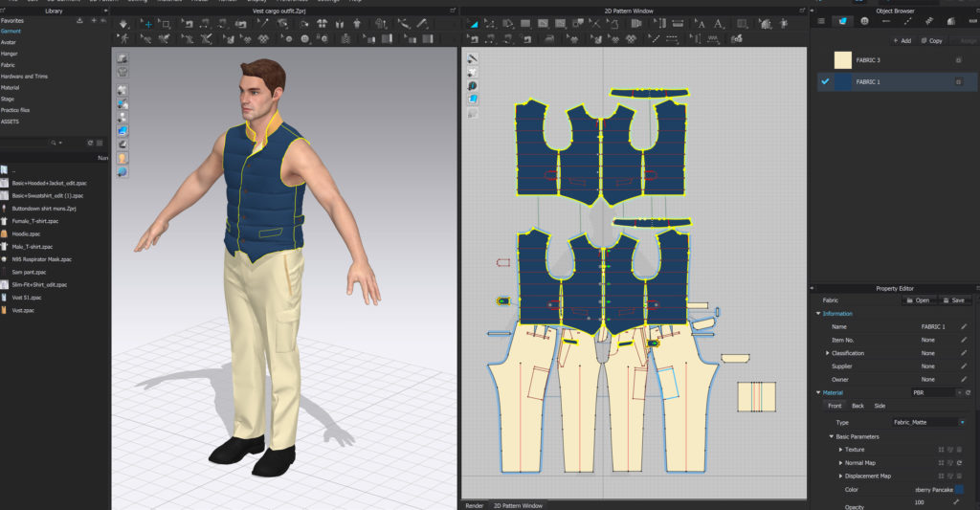
Task: Edit the Name field pencil icon
Action: (965, 327)
